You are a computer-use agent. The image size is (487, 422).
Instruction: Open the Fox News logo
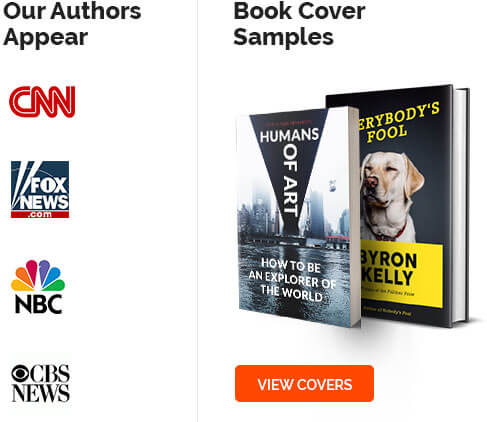tap(40, 189)
